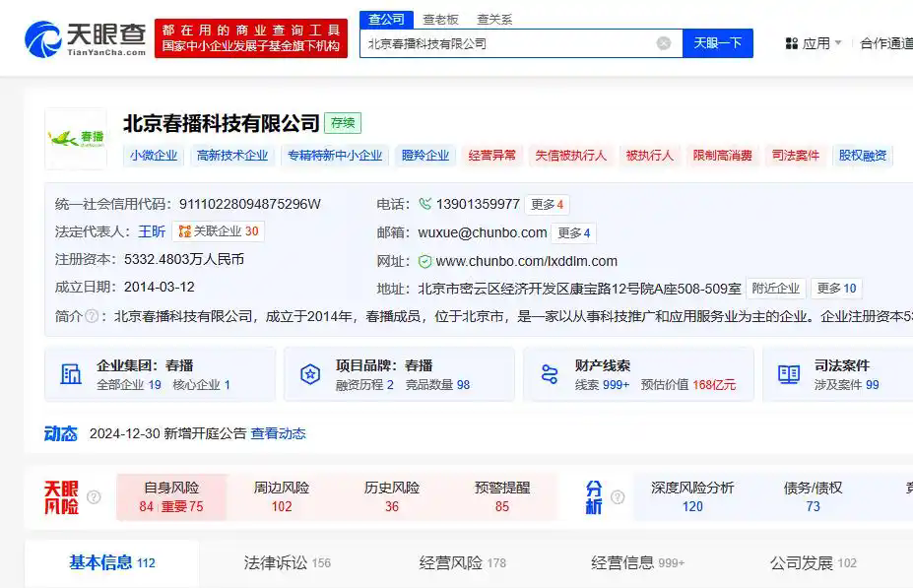Open the 法律诉讼 156 tab
The width and height of the screenshot is (913, 588).
pyautogui.click(x=287, y=563)
